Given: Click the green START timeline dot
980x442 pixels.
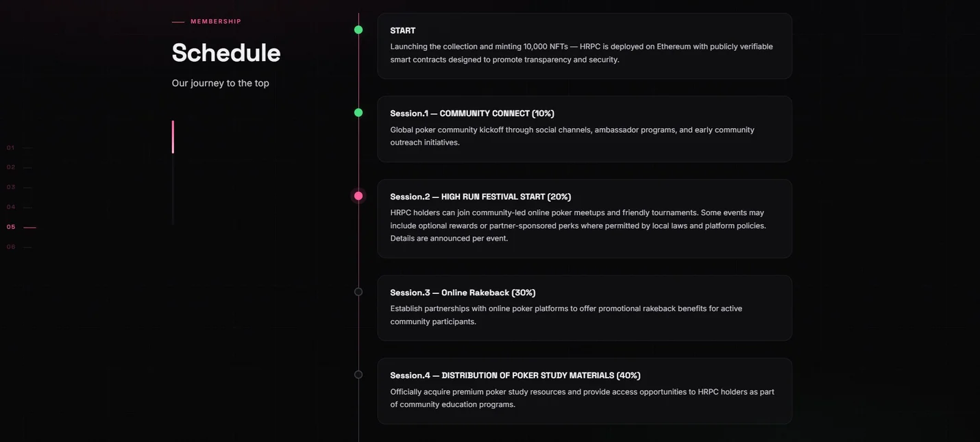Looking at the screenshot, I should [x=358, y=29].
